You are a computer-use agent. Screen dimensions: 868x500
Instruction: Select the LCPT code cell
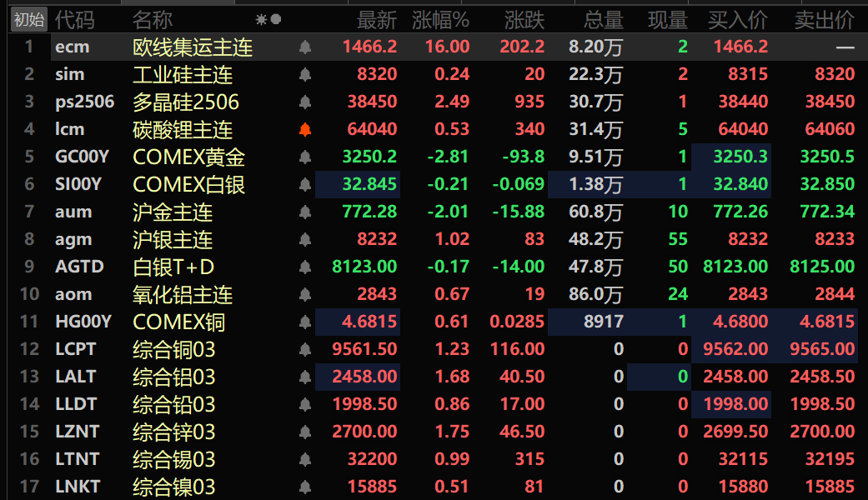75,349
